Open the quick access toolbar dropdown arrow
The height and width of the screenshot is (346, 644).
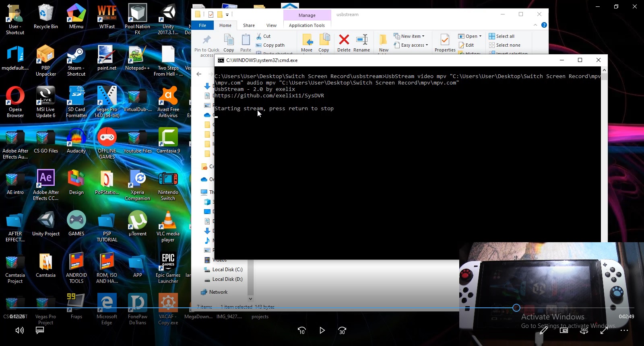[x=227, y=14]
